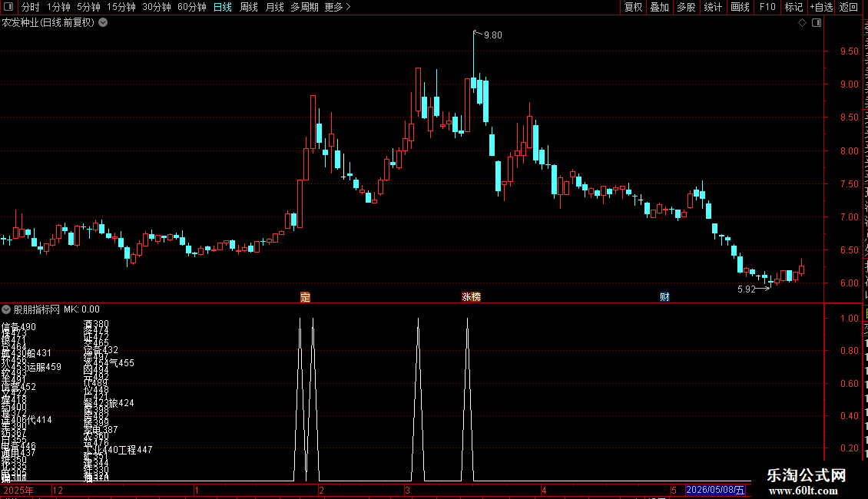
Task: Switch to the 周线 weekly chart
Action: [249, 7]
